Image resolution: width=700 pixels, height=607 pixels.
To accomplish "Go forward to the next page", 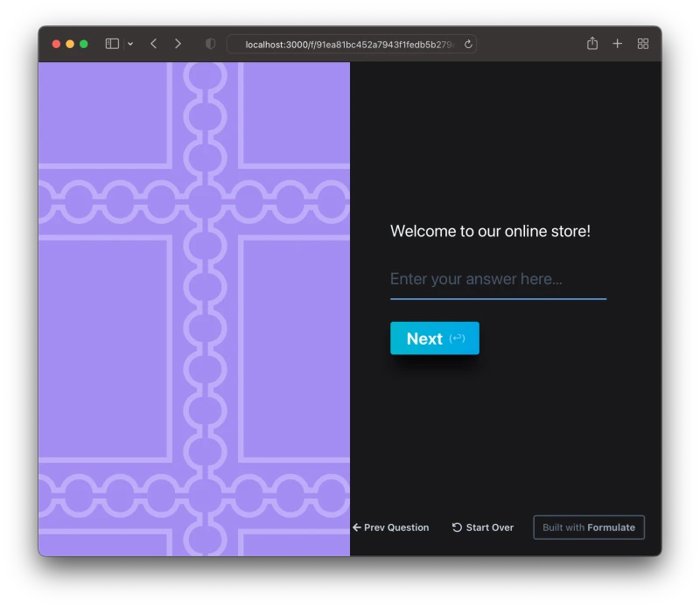I will [x=178, y=44].
